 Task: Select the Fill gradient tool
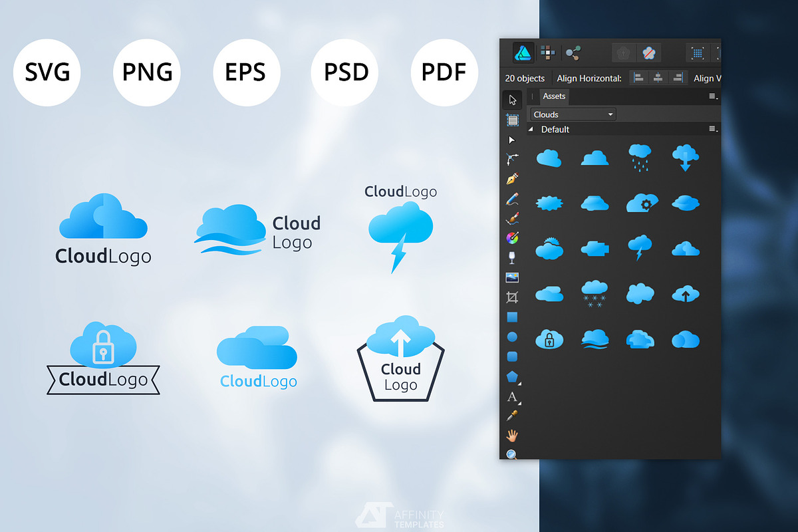(512, 237)
